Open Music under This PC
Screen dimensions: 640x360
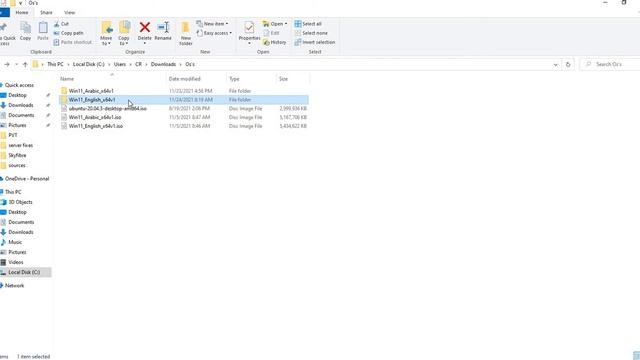click(15, 242)
